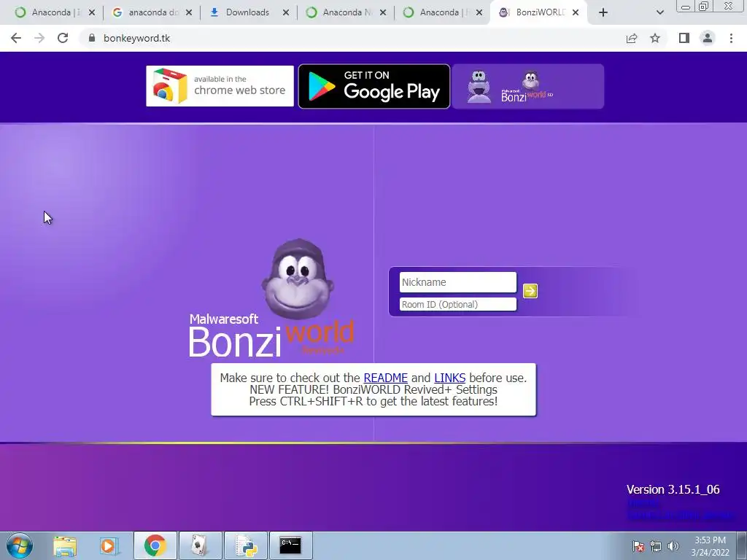Focus the Room ID (Optional) field
Viewport: 747px width, 560px height.
tap(458, 304)
